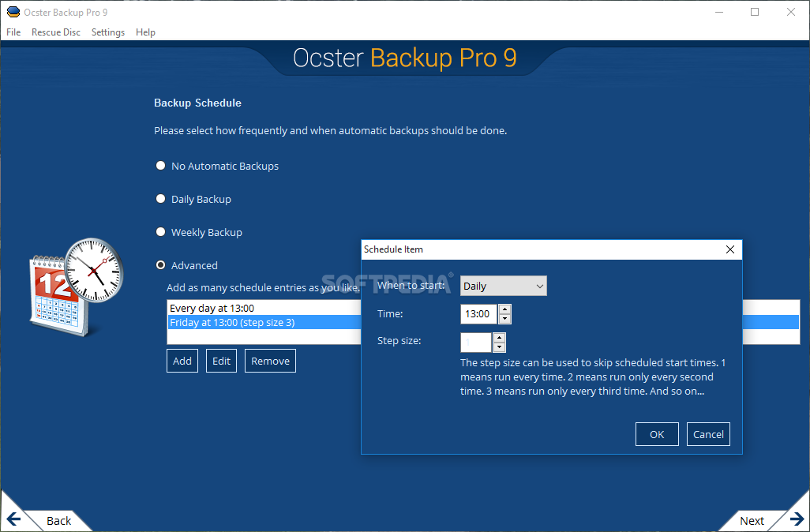The width and height of the screenshot is (810, 532).
Task: Click the Back arrow icon
Action: coord(13,519)
